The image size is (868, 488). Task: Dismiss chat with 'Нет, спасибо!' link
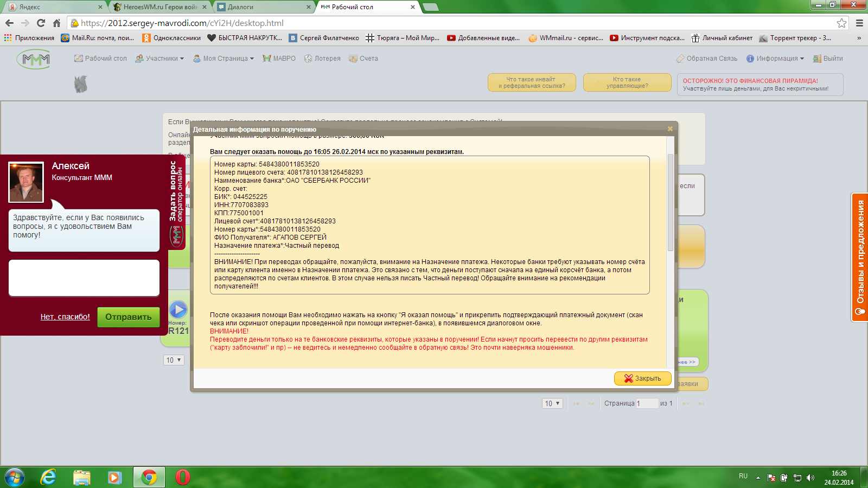[65, 317]
